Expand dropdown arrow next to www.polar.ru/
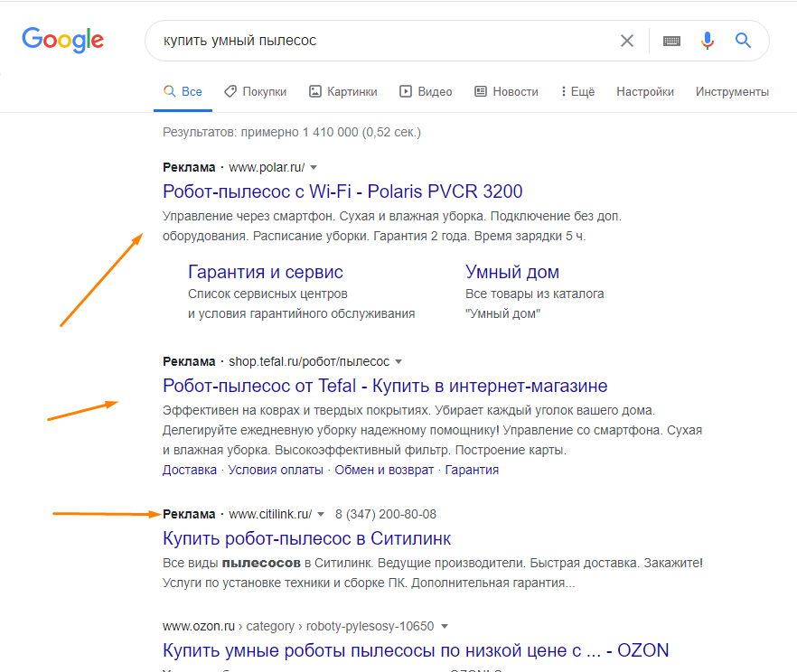This screenshot has height=672, width=797. click(314, 168)
